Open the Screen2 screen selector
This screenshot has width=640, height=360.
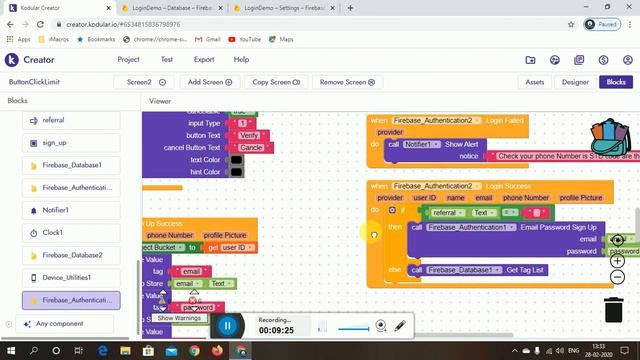[144, 82]
